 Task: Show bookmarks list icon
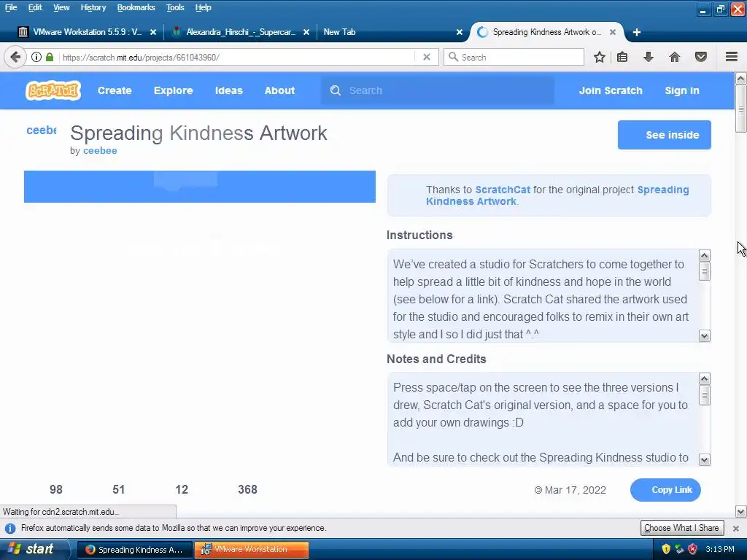(622, 57)
